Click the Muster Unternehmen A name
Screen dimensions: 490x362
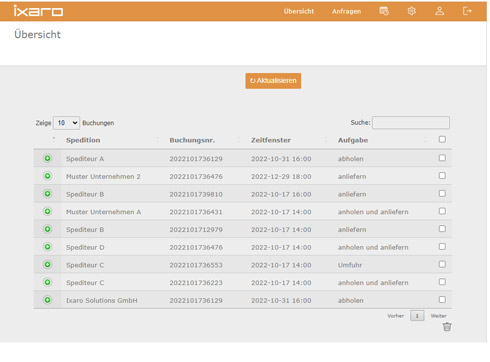pos(103,212)
